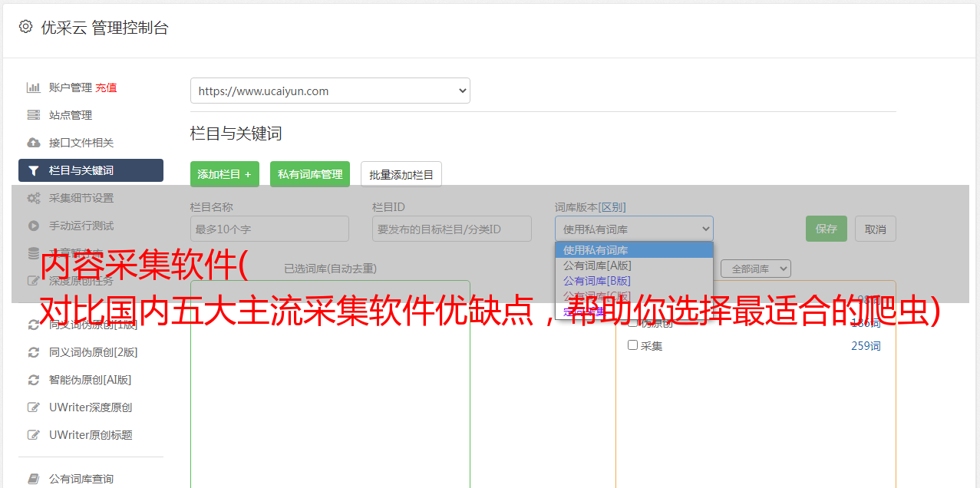This screenshot has height=488, width=980.
Task: Click the 私有词库管理 button
Action: tap(310, 174)
